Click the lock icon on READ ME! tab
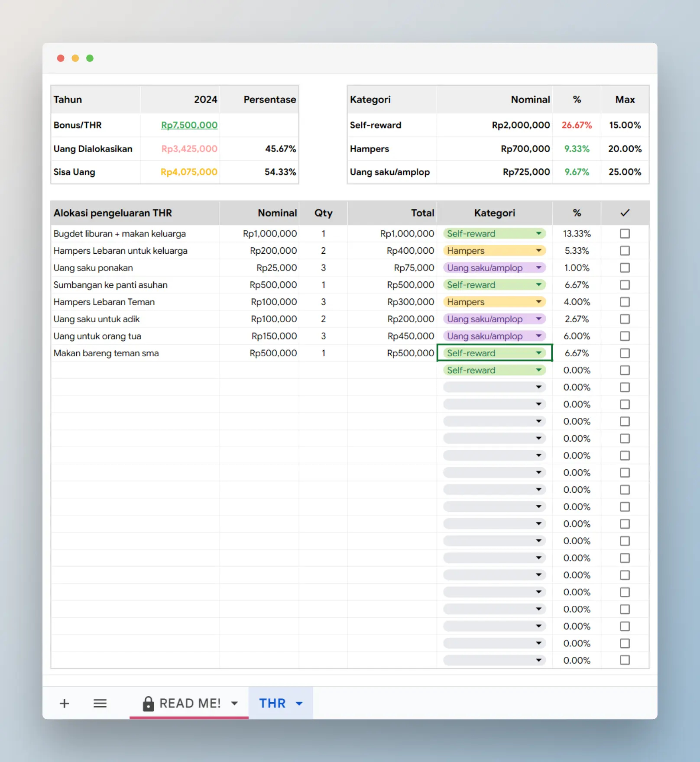 148,704
